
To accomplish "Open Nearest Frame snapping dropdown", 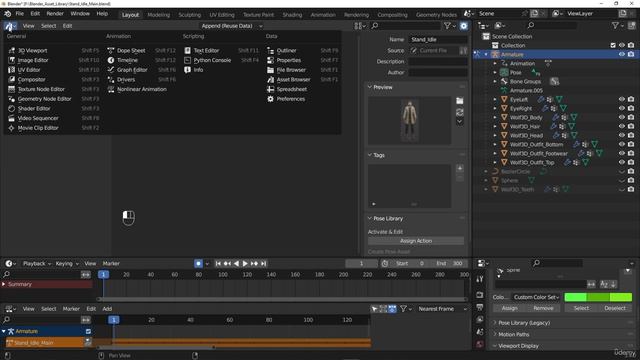I will (x=441, y=309).
